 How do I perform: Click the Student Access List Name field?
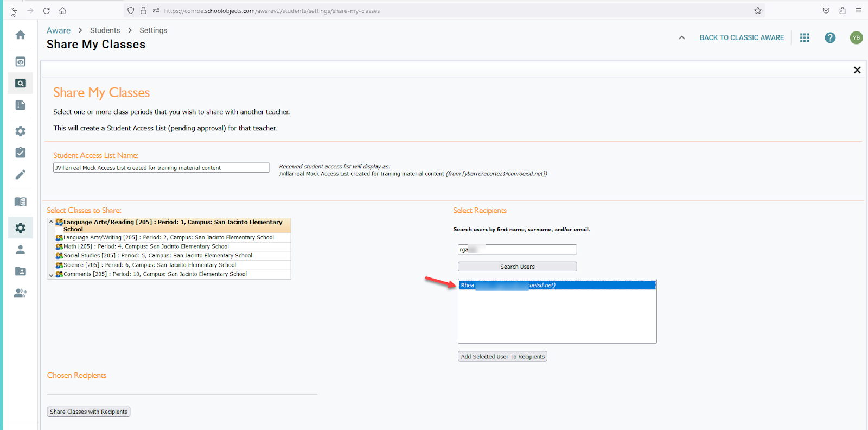coord(161,168)
